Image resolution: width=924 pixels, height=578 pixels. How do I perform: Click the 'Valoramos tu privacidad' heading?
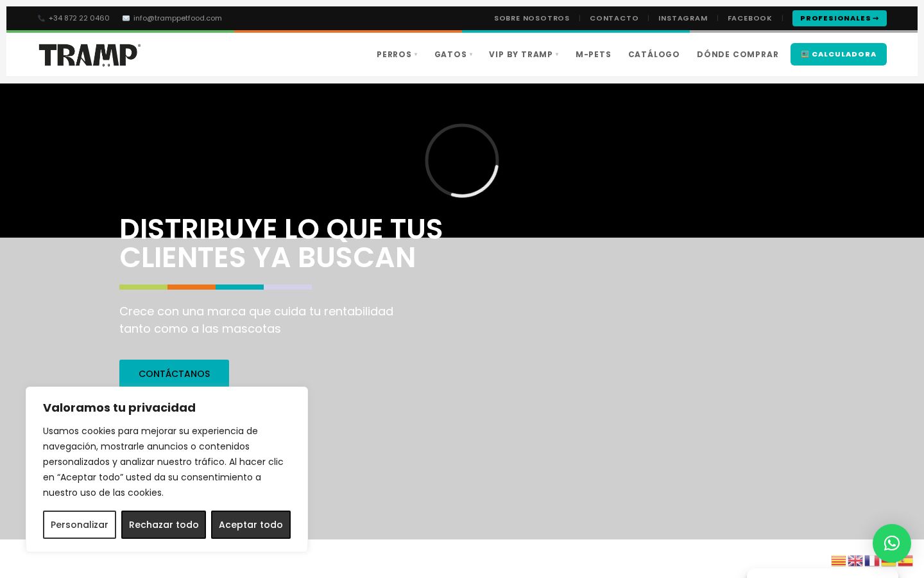tap(119, 408)
